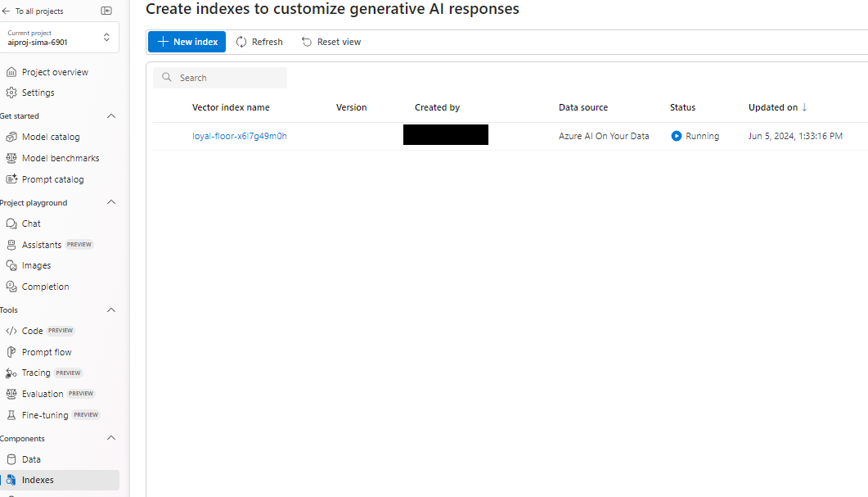868x497 pixels.
Task: Click the search magnifier icon
Action: point(167,78)
